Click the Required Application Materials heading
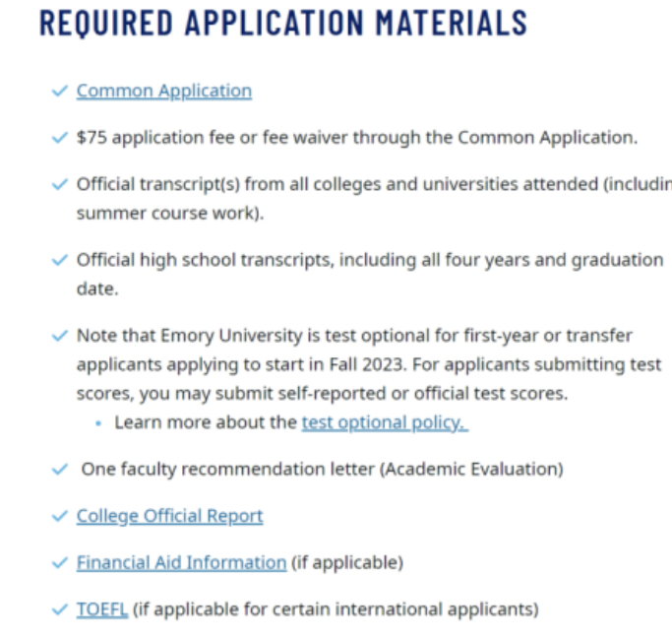Screen dimensions: 672x640 coord(283,23)
